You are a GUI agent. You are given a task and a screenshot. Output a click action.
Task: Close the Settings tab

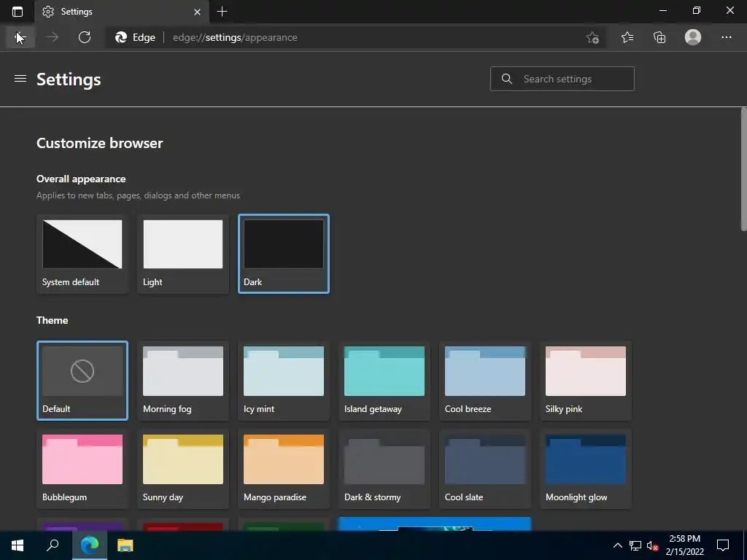197,12
